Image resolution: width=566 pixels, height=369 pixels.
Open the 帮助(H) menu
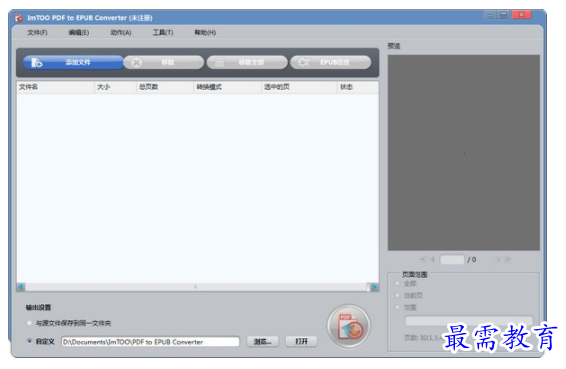click(205, 32)
